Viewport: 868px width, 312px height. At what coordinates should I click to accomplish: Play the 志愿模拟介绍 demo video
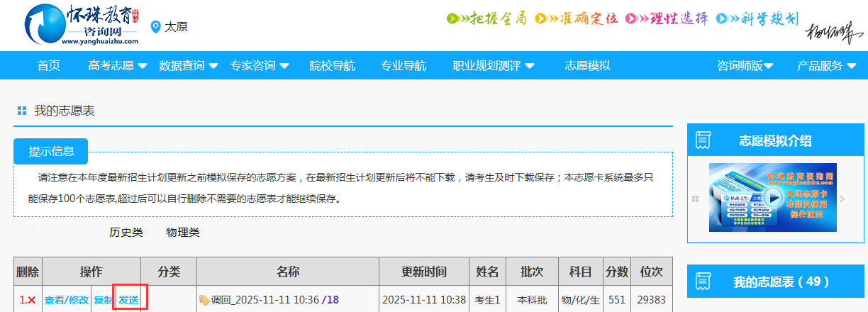tap(772, 198)
